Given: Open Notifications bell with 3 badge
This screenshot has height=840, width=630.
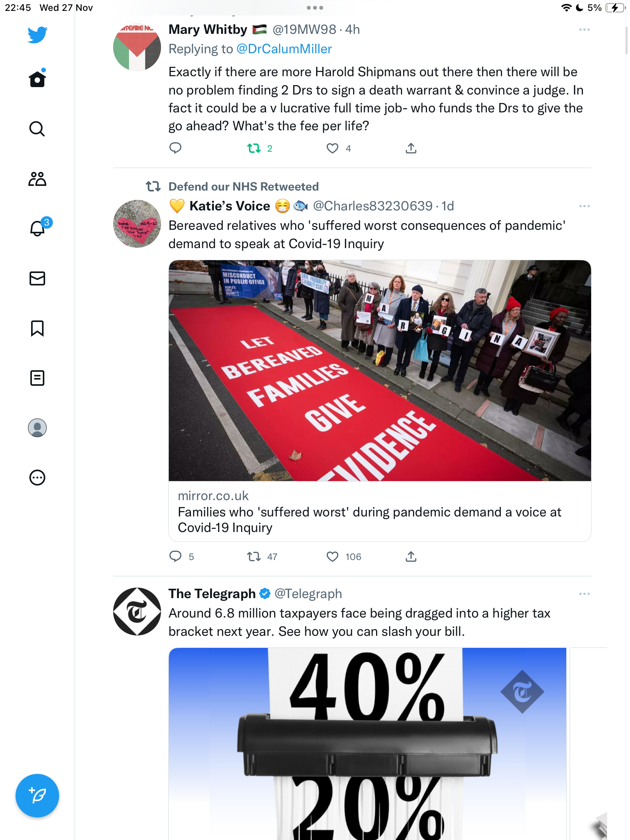Looking at the screenshot, I should point(39,227).
